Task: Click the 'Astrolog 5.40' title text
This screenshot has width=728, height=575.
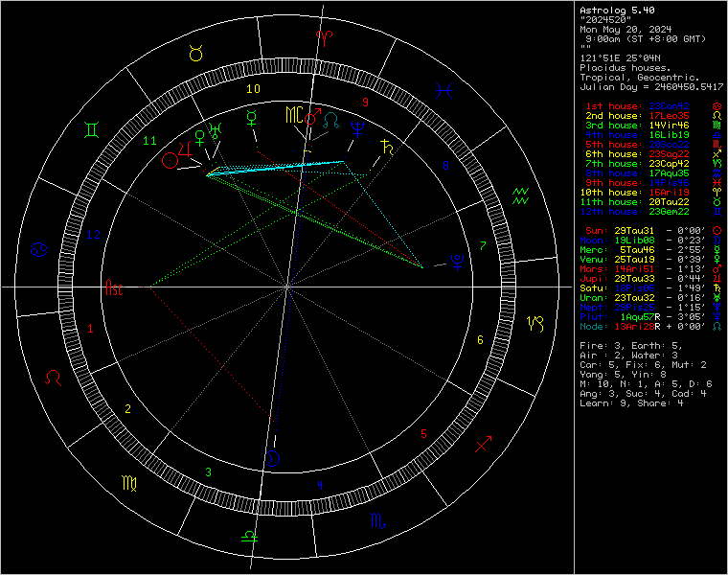Action: pos(617,11)
